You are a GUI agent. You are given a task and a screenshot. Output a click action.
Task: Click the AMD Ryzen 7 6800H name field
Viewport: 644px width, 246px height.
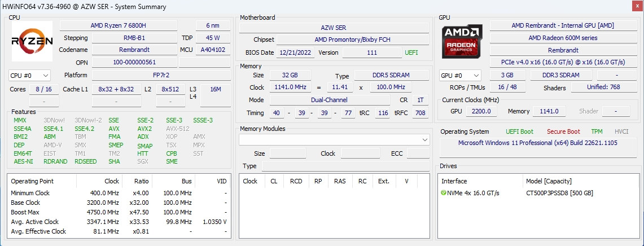[119, 25]
